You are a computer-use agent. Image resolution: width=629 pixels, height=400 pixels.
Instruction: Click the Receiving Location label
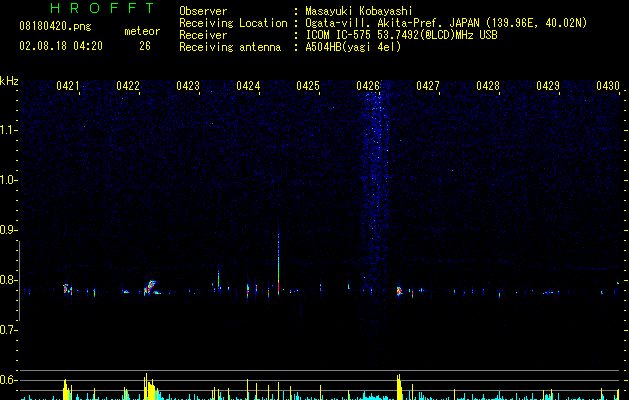tap(233, 23)
